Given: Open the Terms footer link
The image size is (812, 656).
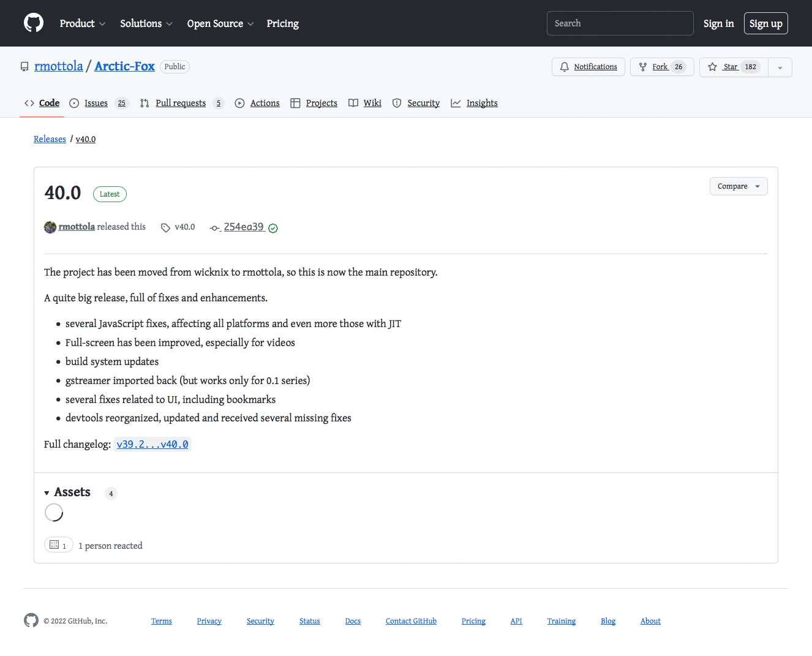Looking at the screenshot, I should point(162,621).
